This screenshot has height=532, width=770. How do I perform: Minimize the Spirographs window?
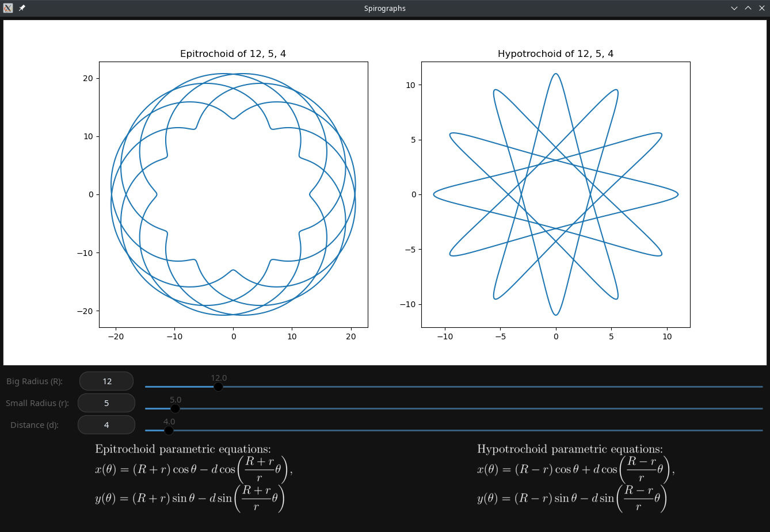point(734,8)
